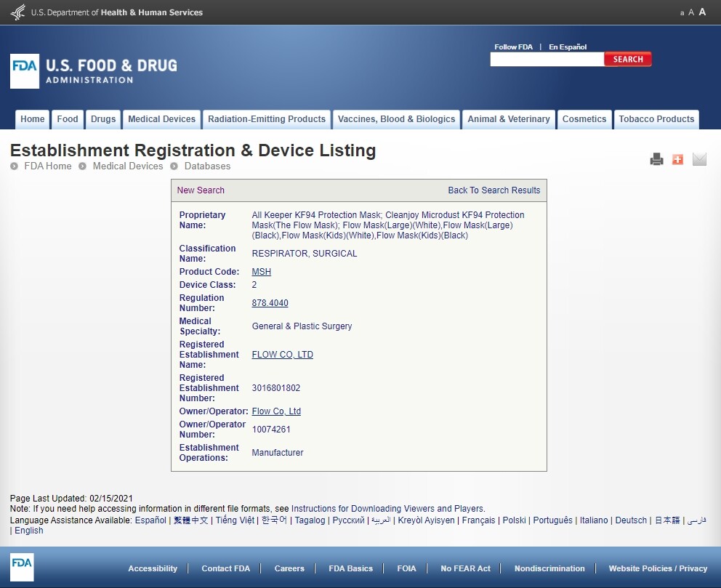
Task: Select the smallest text size 'a'
Action: tap(682, 13)
